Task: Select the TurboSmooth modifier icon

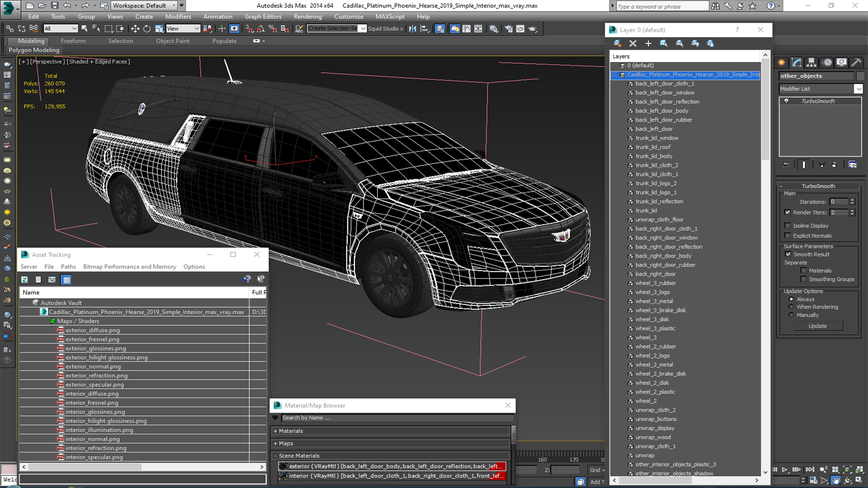Action: [x=786, y=100]
